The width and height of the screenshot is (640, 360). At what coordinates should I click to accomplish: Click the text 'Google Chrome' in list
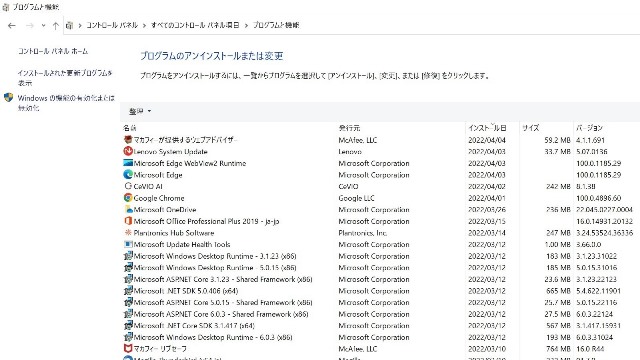[x=159, y=198]
